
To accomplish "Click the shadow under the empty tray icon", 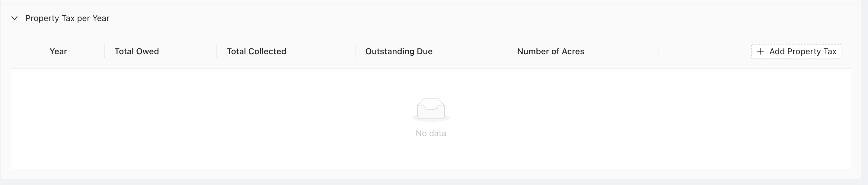I will [x=431, y=118].
